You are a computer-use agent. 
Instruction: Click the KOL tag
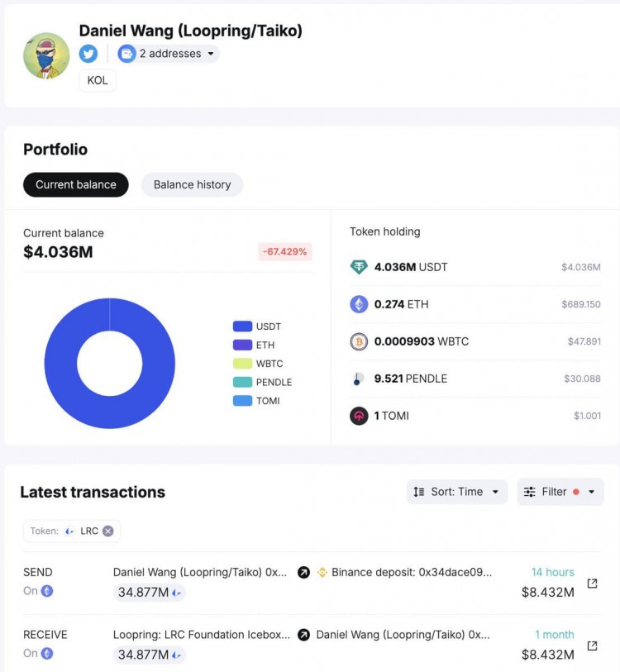point(98,80)
